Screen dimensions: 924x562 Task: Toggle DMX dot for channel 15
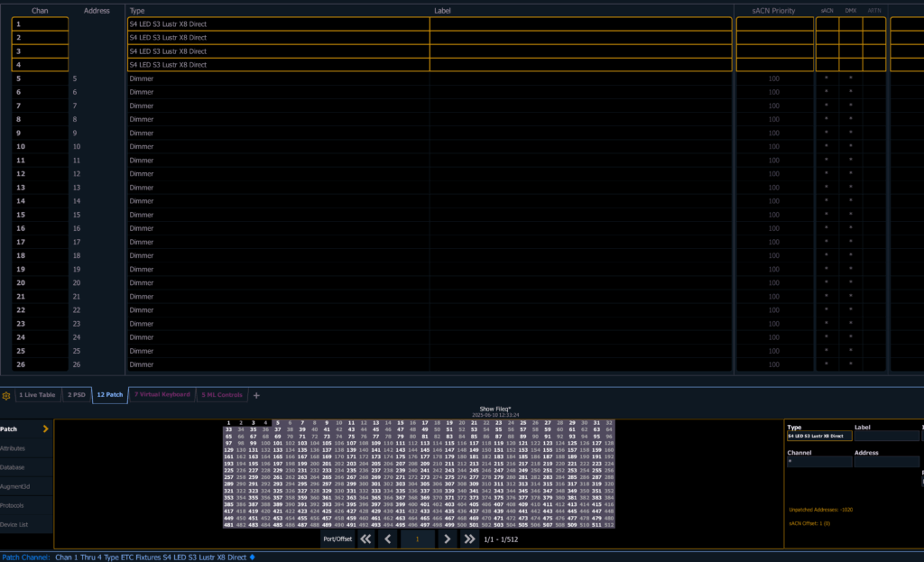(850, 215)
